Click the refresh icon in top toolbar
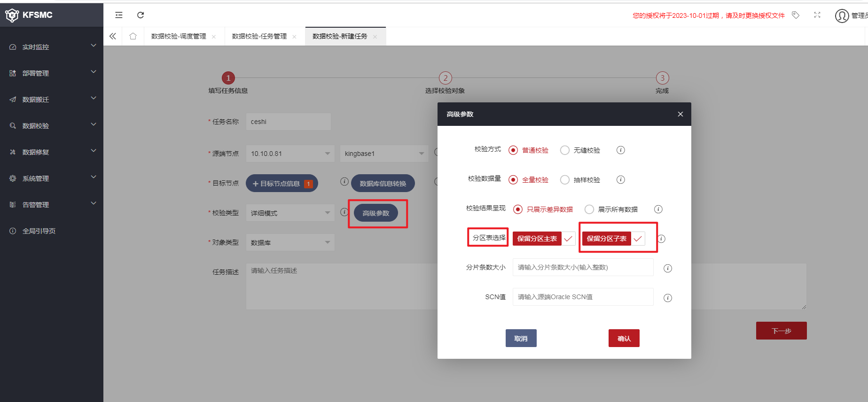The image size is (868, 402). [141, 15]
